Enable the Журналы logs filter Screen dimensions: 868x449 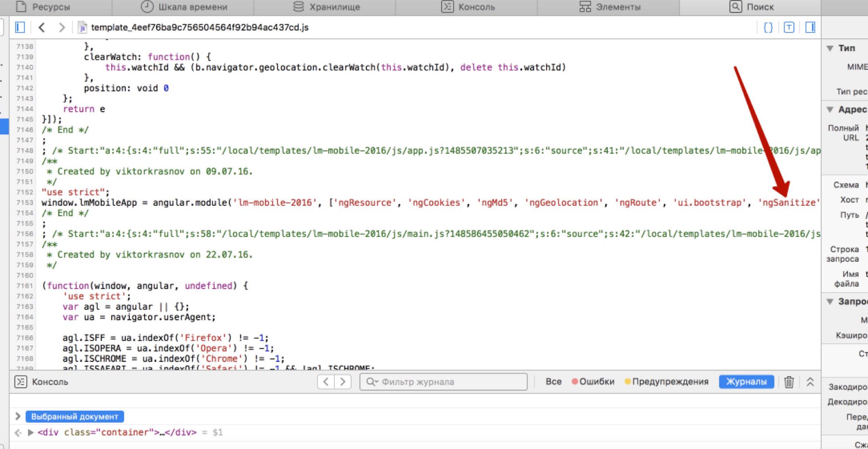point(746,382)
